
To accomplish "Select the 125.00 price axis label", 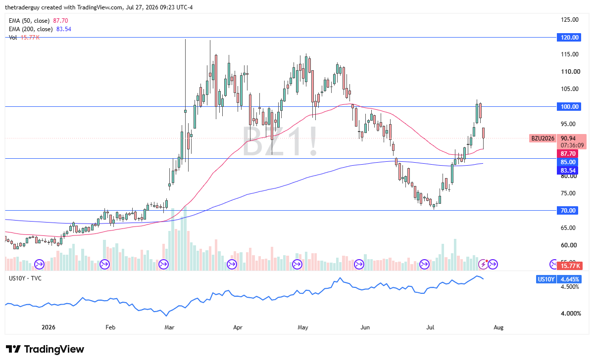I will 569,20.
